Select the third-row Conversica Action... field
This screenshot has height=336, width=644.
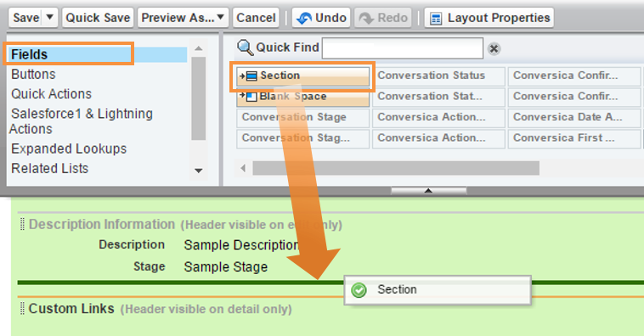pyautogui.click(x=438, y=118)
